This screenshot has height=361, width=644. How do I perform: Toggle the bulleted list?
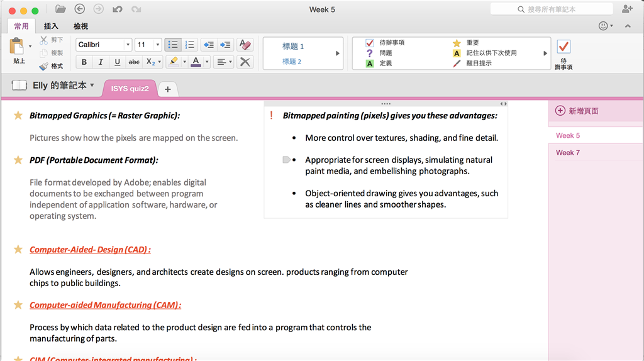pyautogui.click(x=173, y=45)
